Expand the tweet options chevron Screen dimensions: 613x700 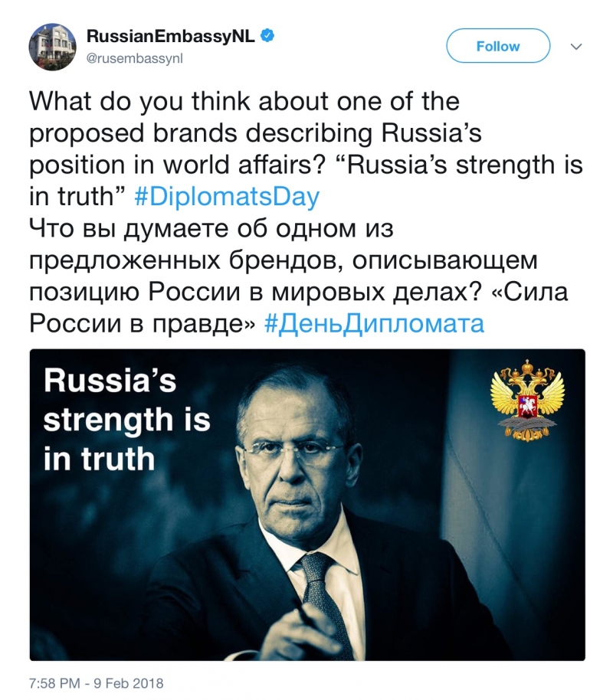click(577, 47)
